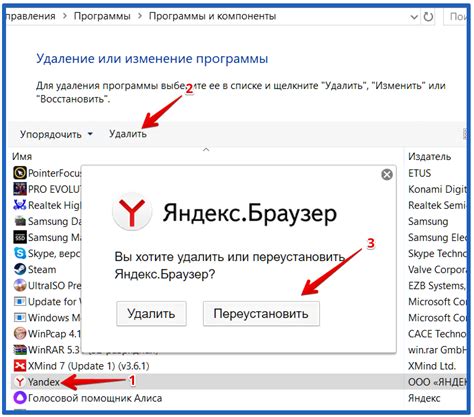Click publisher CACE Technologies cell
Viewport: 474px width, 417px height.
[437, 334]
